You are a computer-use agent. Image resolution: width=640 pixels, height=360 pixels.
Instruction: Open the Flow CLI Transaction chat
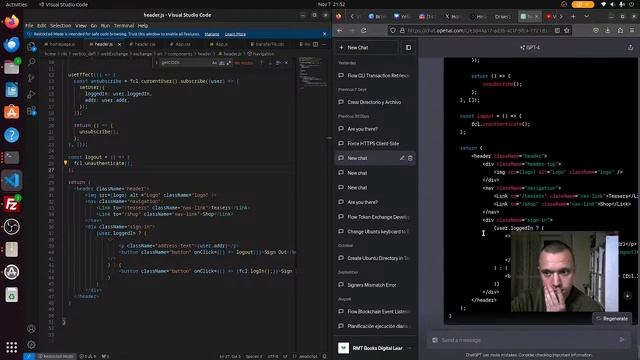[x=375, y=76]
